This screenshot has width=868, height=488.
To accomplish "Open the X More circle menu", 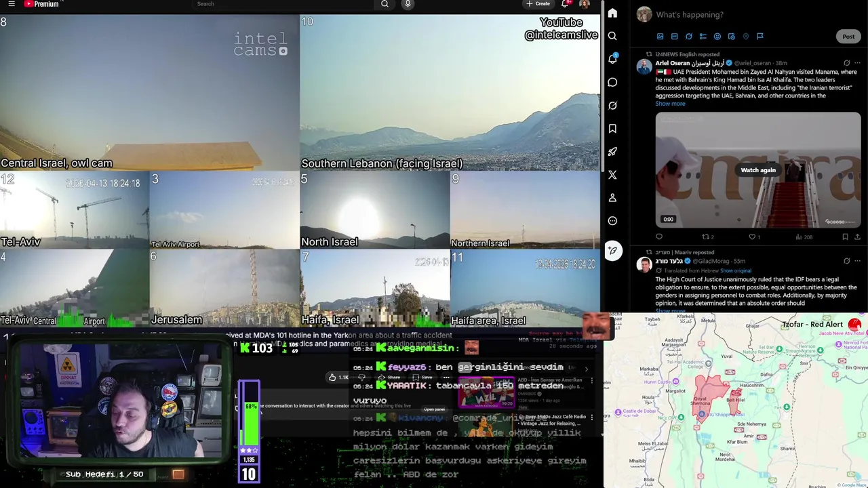I will tap(612, 220).
